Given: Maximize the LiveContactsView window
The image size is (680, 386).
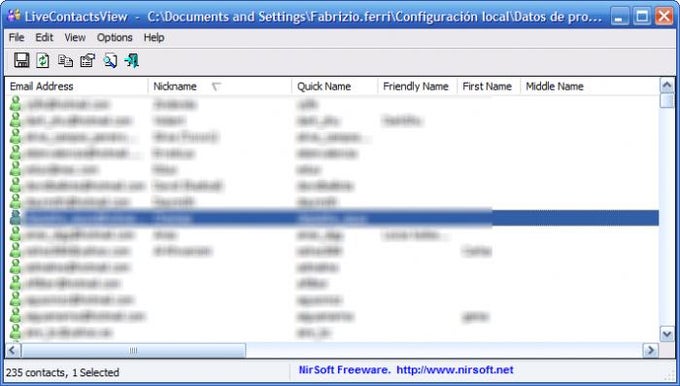Looking at the screenshot, I should [x=642, y=17].
